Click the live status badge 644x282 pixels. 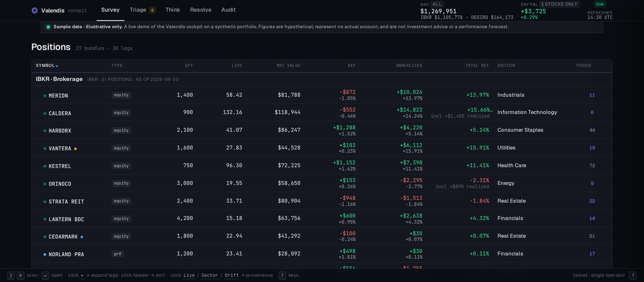point(600,4)
